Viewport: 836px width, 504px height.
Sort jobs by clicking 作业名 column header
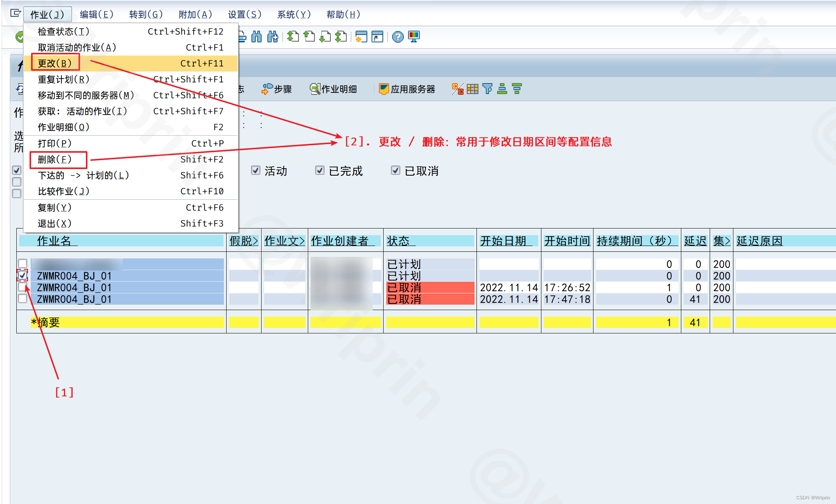pos(55,241)
